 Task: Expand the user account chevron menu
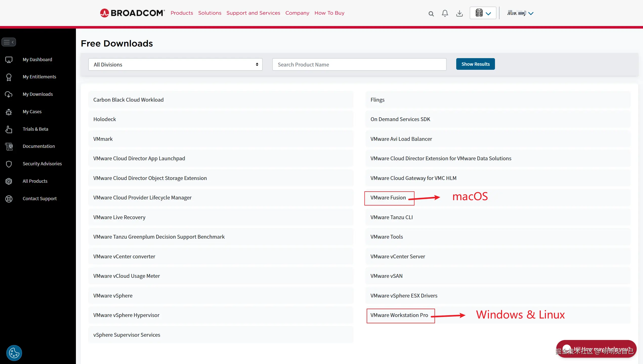tap(531, 13)
